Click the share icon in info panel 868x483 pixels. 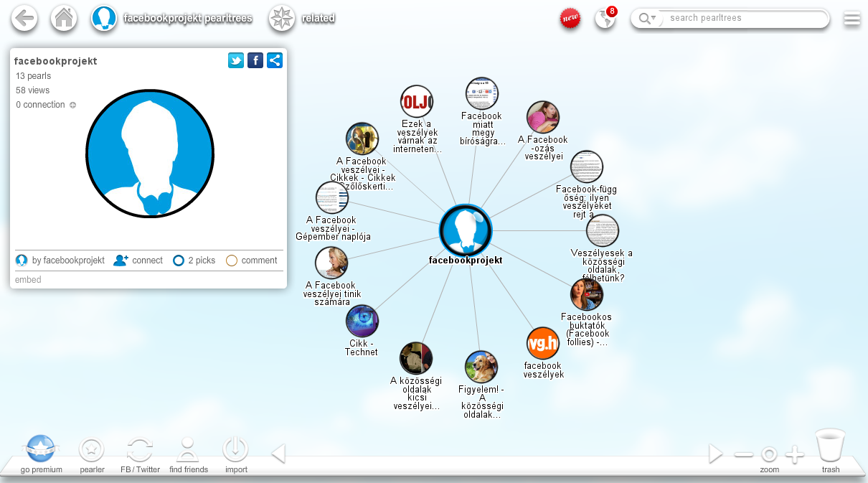pyautogui.click(x=275, y=60)
